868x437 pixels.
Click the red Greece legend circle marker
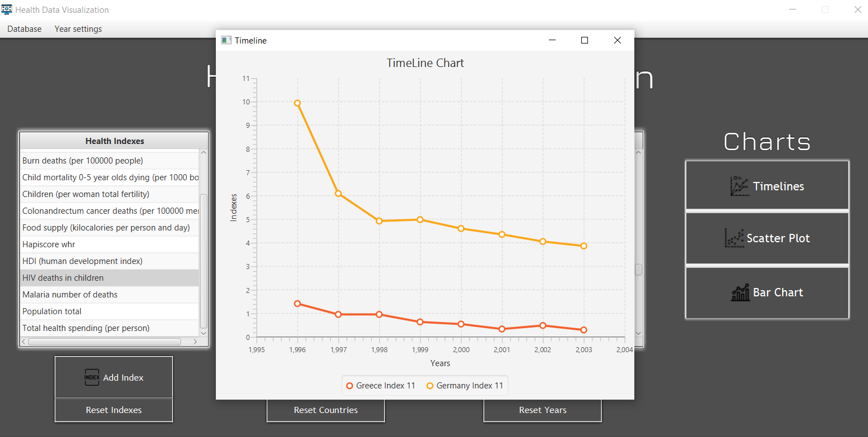[350, 385]
